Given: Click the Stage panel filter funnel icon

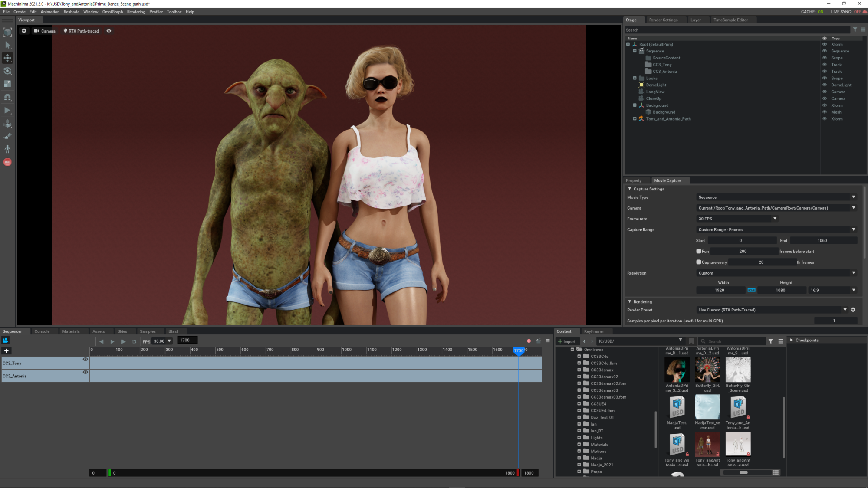Looking at the screenshot, I should pyautogui.click(x=855, y=30).
